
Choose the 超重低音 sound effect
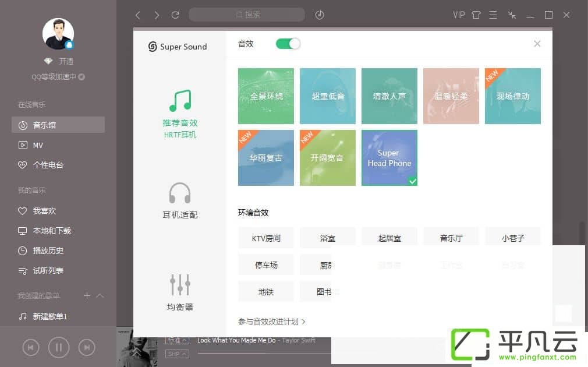click(328, 96)
